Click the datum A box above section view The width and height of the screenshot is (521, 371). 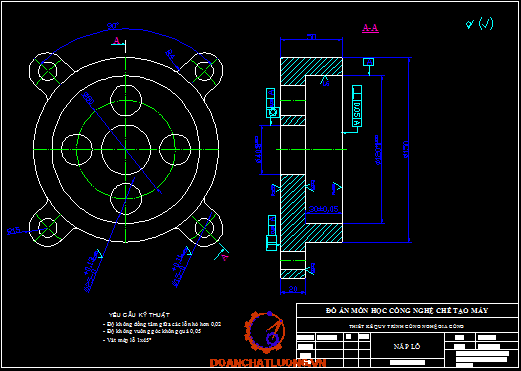coord(368,62)
